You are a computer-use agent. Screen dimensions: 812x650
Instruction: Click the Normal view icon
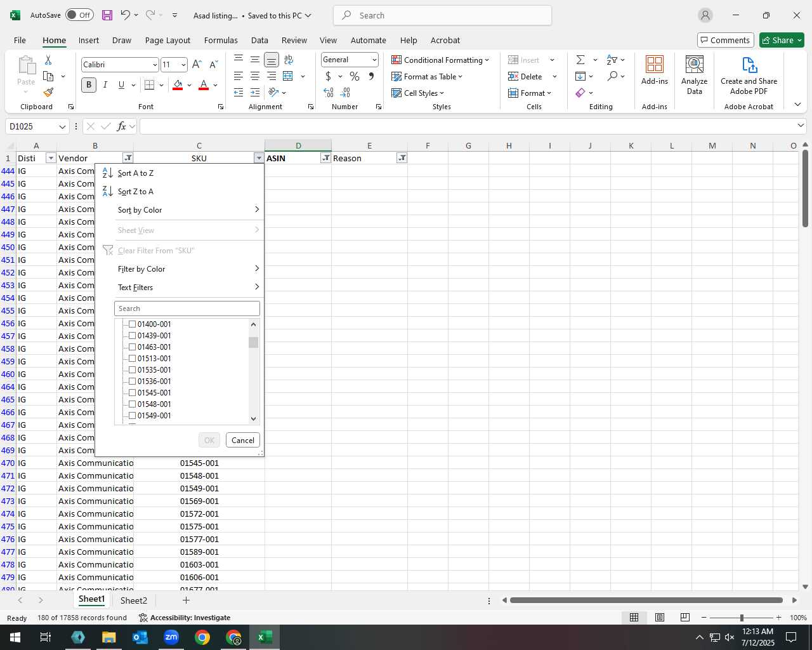(634, 618)
